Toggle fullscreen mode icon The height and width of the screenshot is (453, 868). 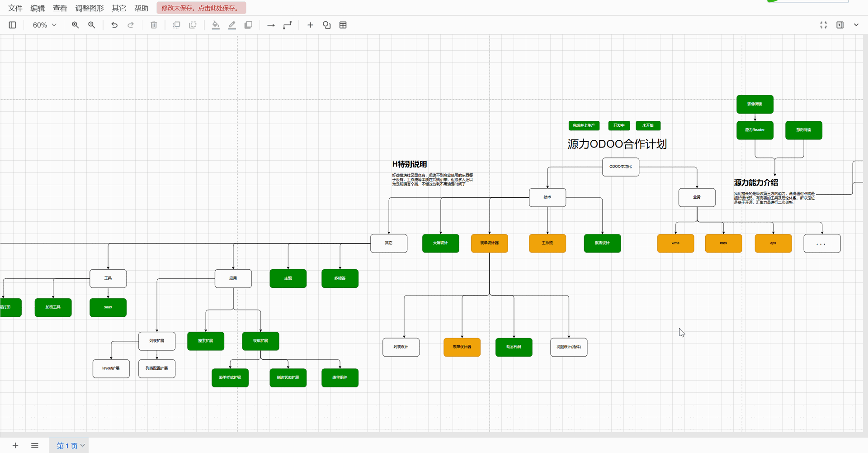(x=824, y=25)
